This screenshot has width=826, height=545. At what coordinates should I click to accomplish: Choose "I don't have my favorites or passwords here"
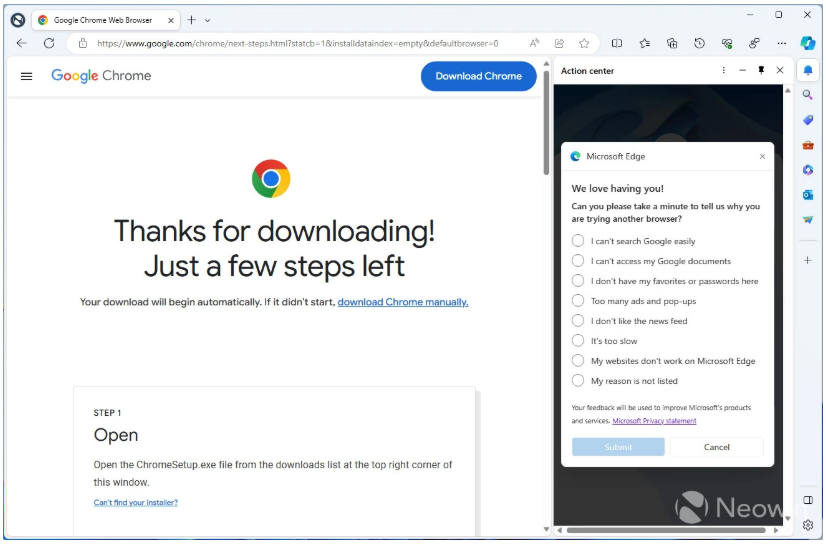(665, 281)
